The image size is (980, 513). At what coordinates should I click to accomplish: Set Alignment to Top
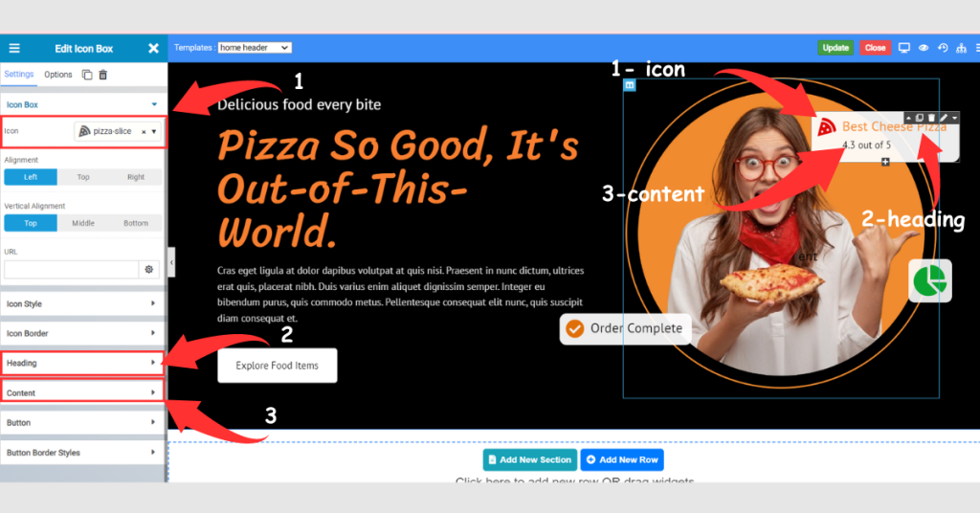pos(83,177)
